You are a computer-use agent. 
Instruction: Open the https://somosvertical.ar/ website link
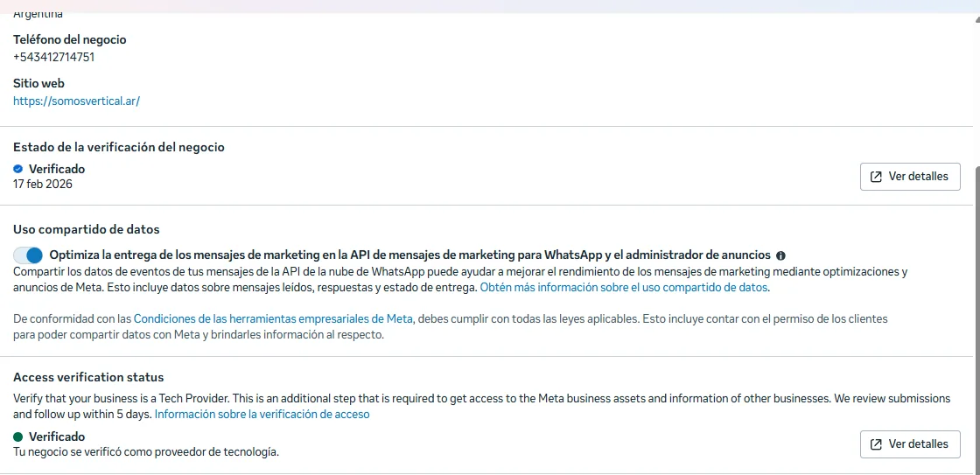76,101
